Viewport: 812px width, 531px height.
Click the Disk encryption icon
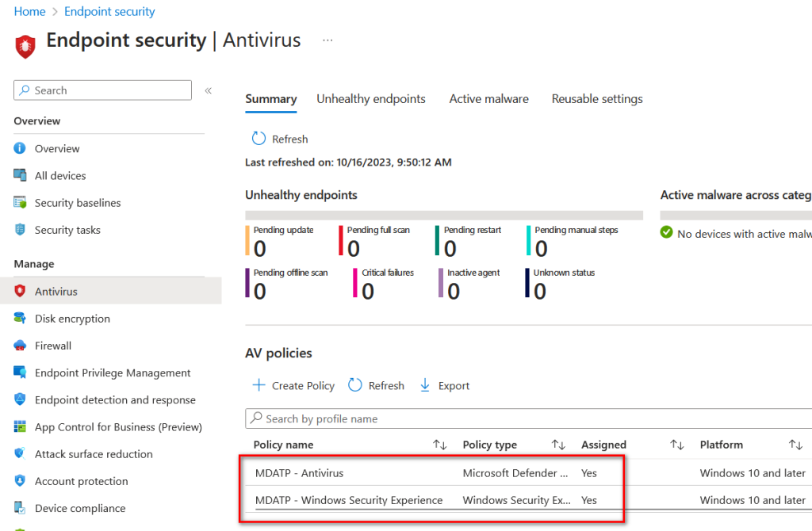(x=20, y=319)
